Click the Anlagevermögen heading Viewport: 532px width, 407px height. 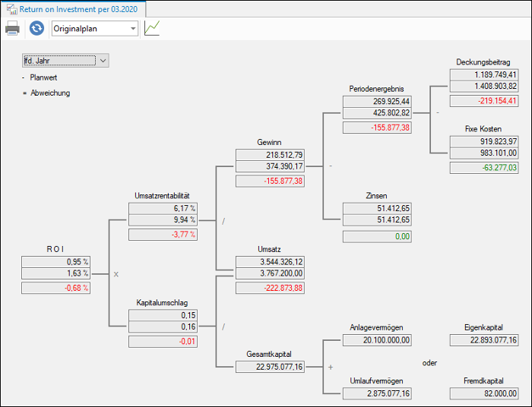tap(377, 327)
